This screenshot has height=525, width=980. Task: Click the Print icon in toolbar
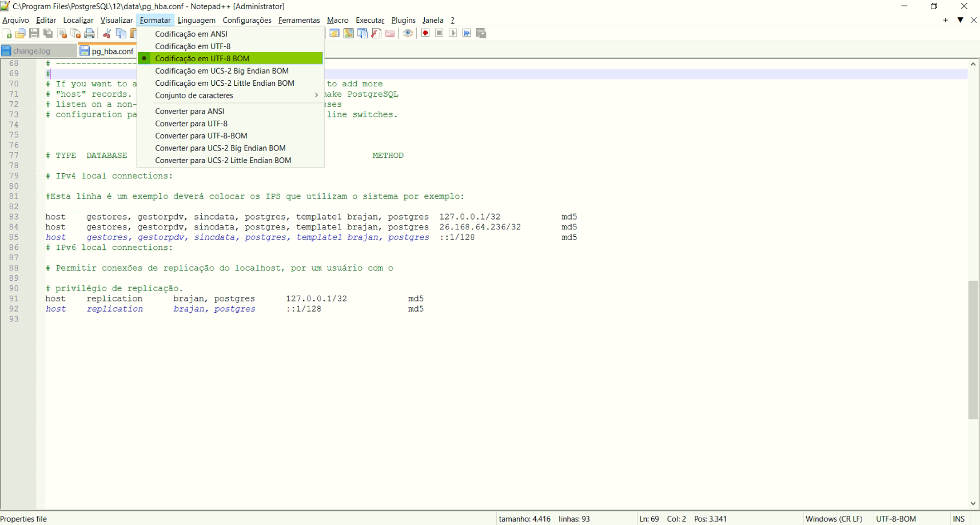tap(90, 34)
